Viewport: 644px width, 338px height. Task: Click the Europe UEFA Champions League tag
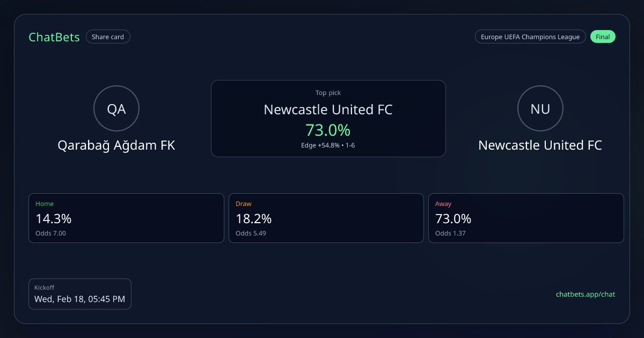pyautogui.click(x=530, y=37)
